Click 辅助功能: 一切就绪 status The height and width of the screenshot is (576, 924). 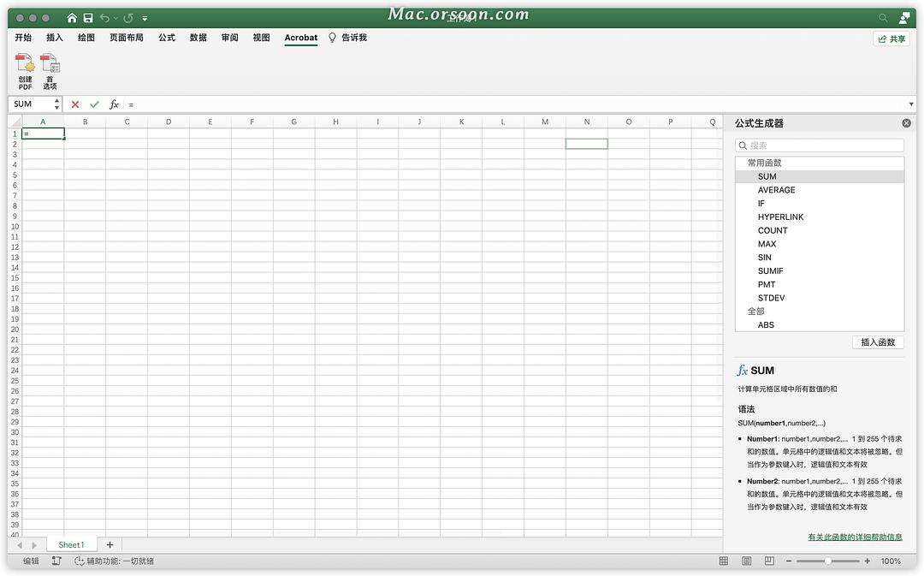pyautogui.click(x=114, y=561)
